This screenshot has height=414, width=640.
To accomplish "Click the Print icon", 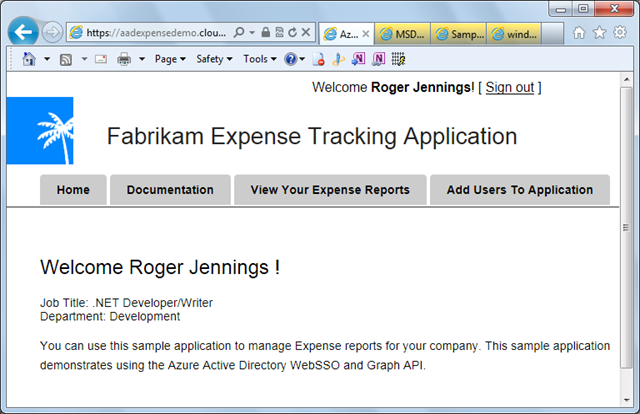I will (x=124, y=59).
